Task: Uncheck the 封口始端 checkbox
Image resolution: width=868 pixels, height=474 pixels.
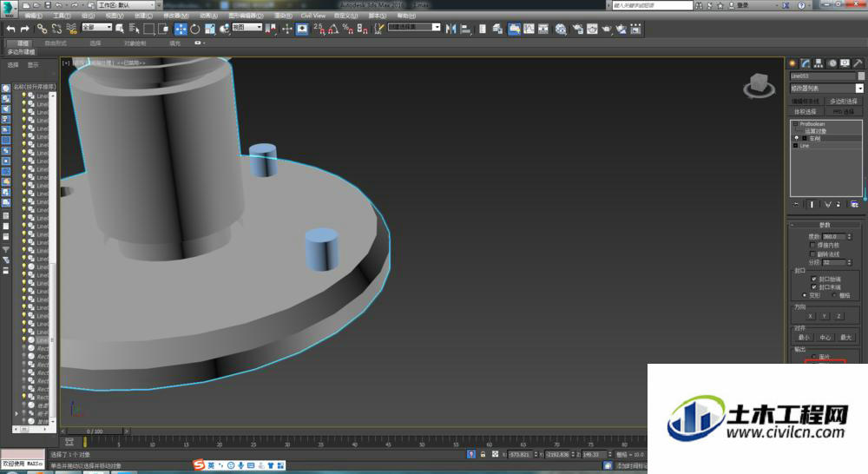Action: 814,279
